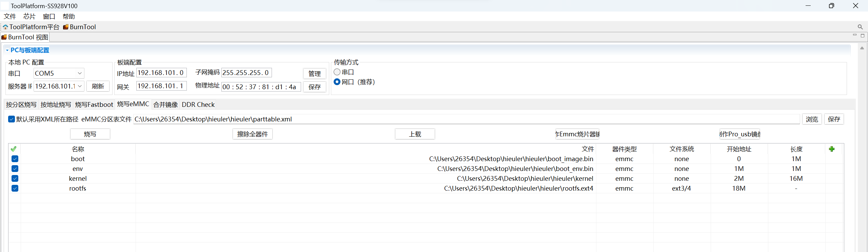Click the ToolPlatform平台 home icon

point(5,27)
